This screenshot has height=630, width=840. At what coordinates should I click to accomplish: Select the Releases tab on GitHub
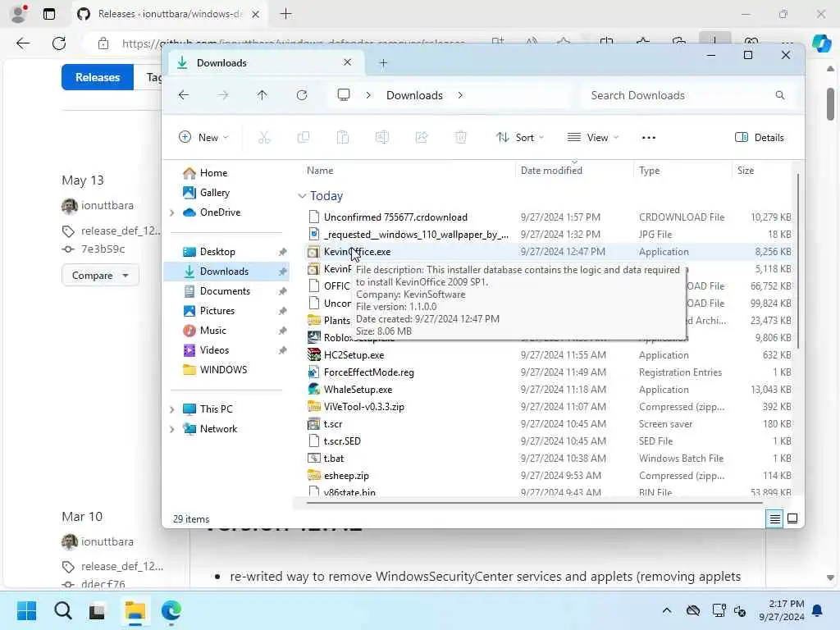click(x=98, y=77)
